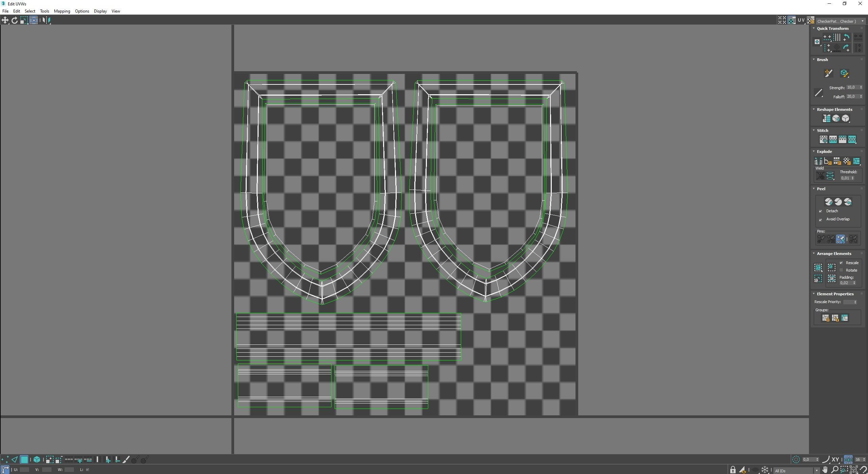868x474 pixels.
Task: Open the Mapping menu
Action: (62, 11)
